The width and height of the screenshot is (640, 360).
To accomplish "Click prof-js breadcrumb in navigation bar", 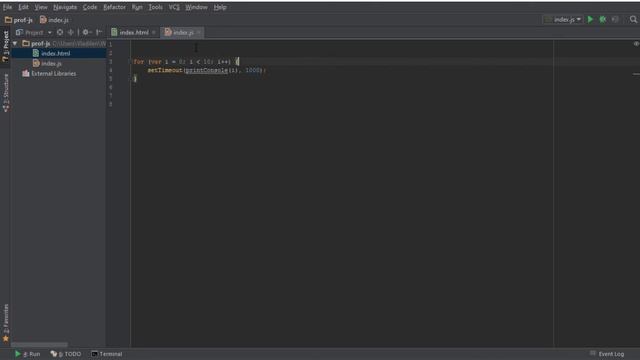I will [x=19, y=20].
